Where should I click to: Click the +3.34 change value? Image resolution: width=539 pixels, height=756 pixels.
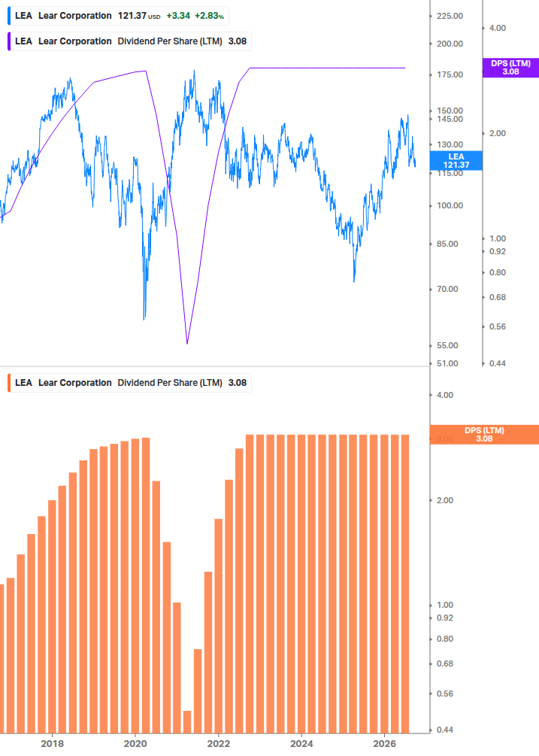point(178,16)
